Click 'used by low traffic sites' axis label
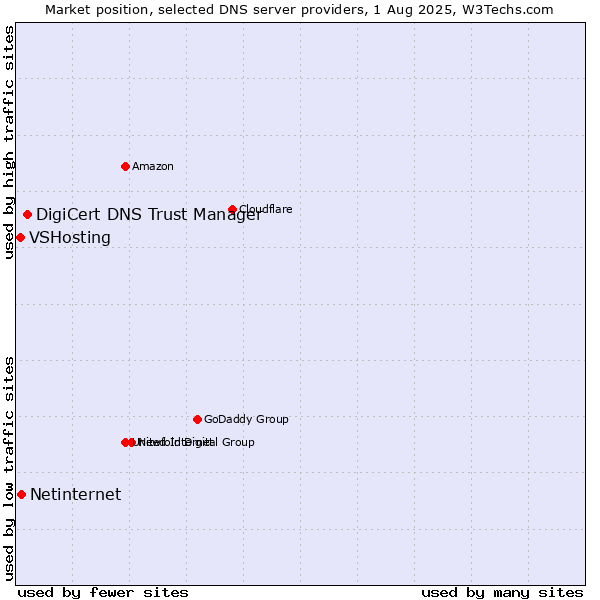This screenshot has height=600, width=600. coord(9,469)
